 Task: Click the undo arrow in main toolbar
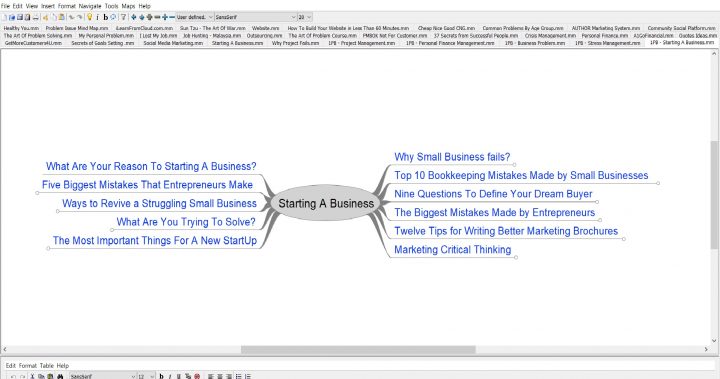coord(71,17)
